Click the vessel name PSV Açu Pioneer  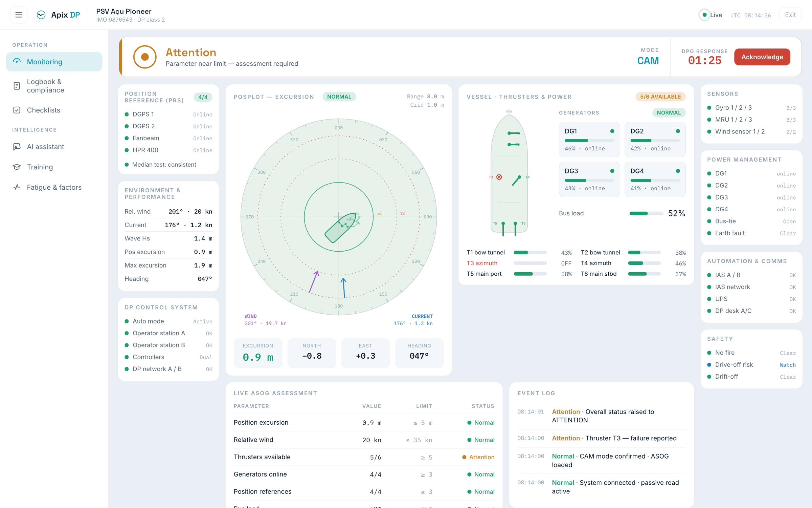tap(123, 12)
